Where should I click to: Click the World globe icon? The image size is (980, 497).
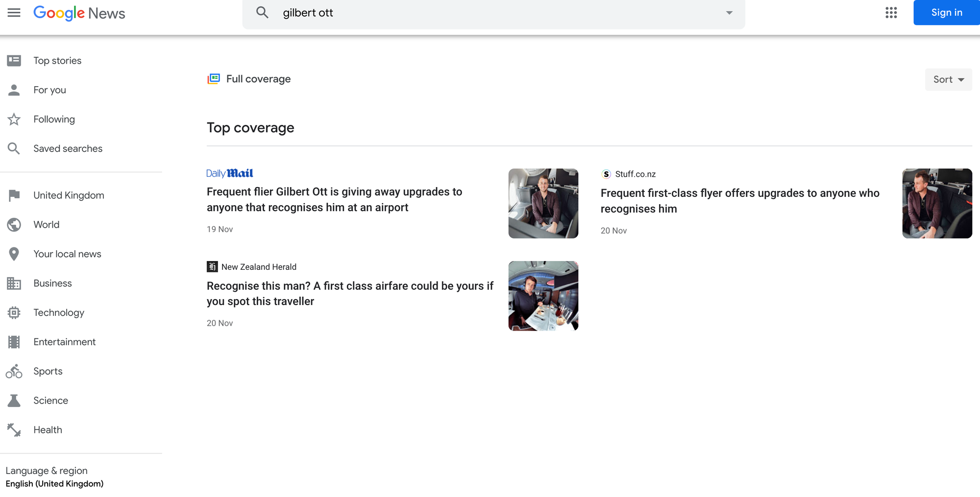pyautogui.click(x=14, y=225)
